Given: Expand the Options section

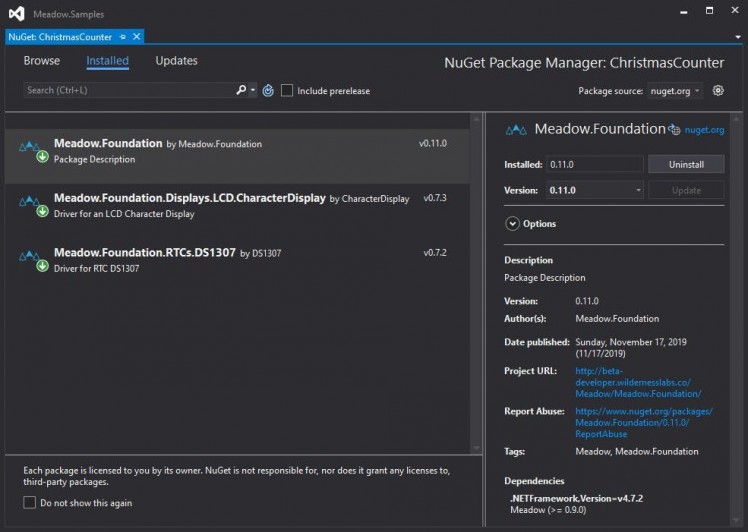Looking at the screenshot, I should tap(512, 224).
